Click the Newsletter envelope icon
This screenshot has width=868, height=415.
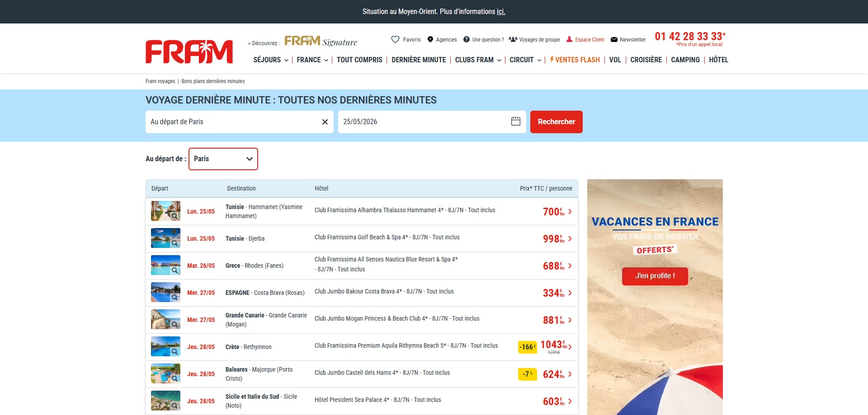(x=614, y=39)
